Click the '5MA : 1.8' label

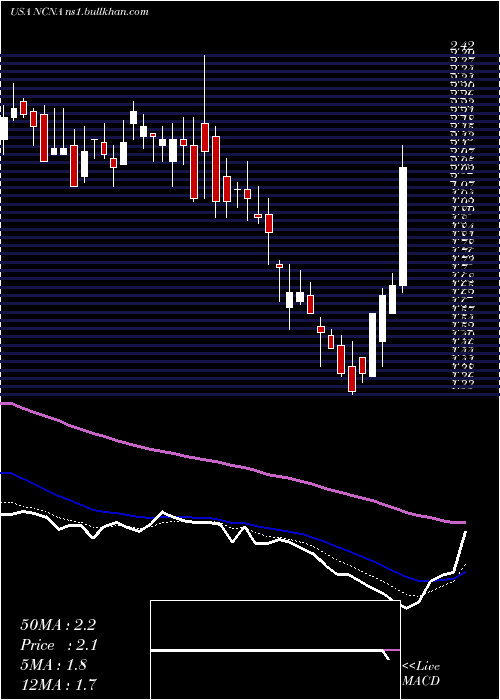pos(54,665)
